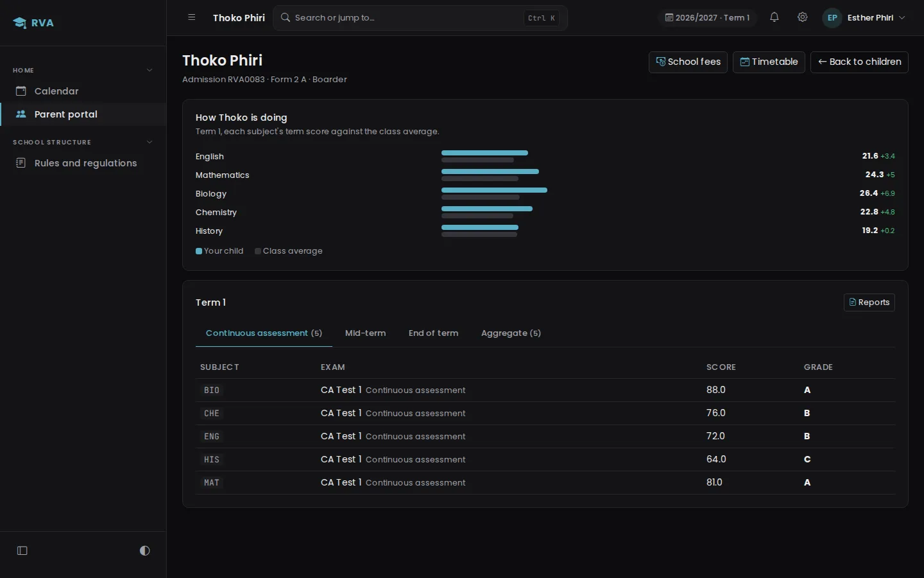Click the Thoko Phiri breadcrumb title

click(239, 18)
